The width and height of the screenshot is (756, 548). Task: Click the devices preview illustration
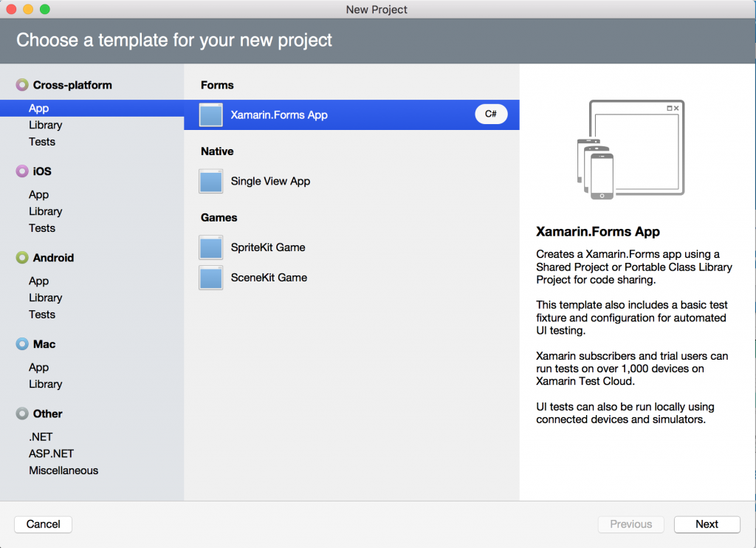point(631,149)
